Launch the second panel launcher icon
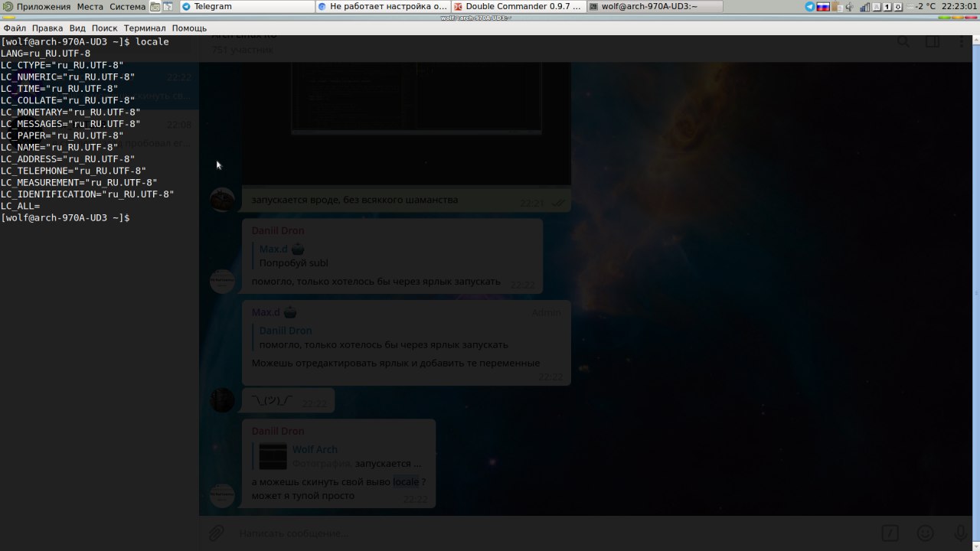This screenshot has width=980, height=551. pos(168,6)
